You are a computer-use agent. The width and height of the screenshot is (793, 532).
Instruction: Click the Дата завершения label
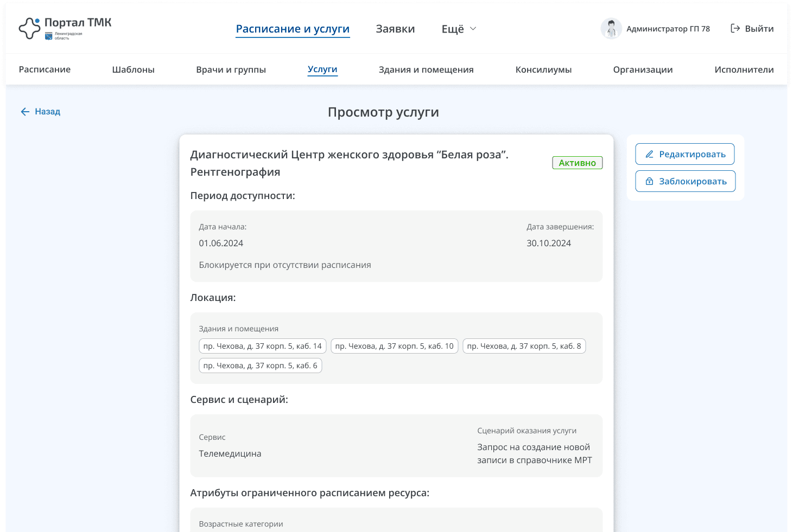click(560, 227)
